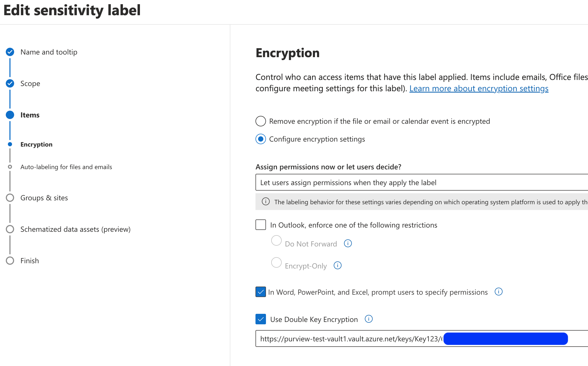Screen dimensions: 588x366
Task: Click the info icon beside Encrypt-Only
Action: click(x=338, y=265)
